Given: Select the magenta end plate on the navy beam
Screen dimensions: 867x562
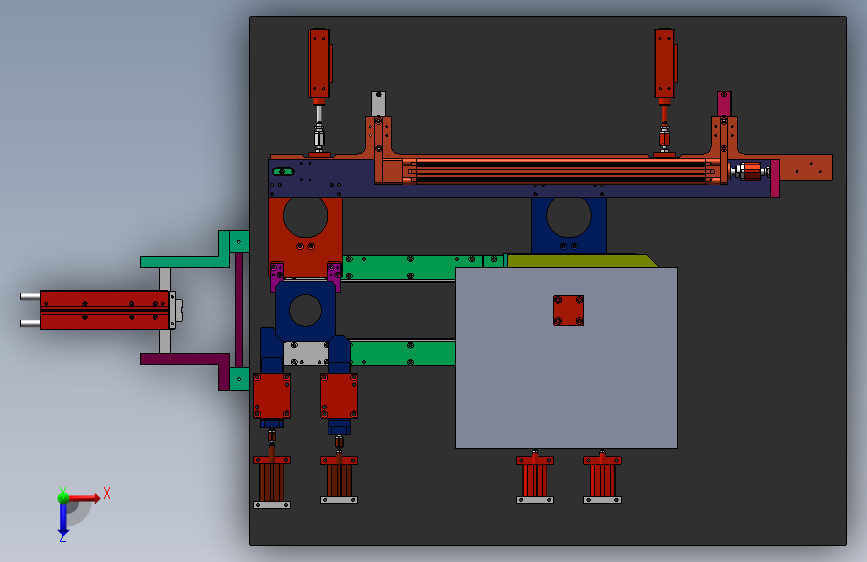Looking at the screenshot, I should [775, 178].
